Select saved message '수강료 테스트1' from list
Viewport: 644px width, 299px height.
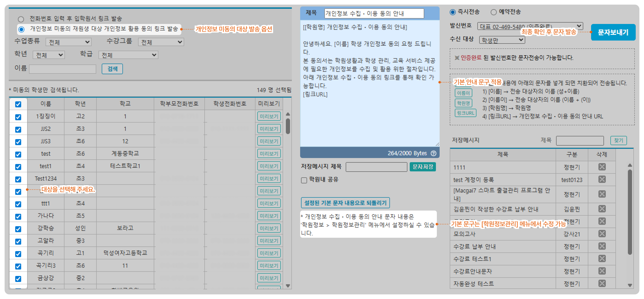pyautogui.click(x=472, y=259)
